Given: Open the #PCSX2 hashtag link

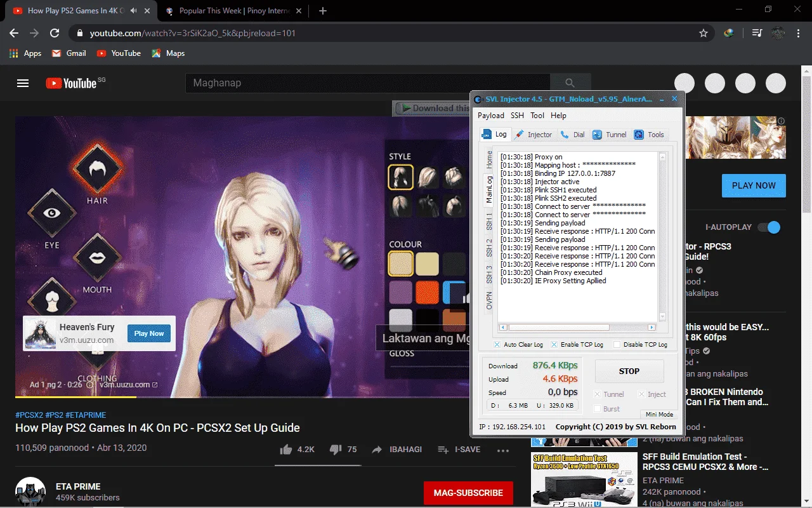Looking at the screenshot, I should click(x=29, y=415).
